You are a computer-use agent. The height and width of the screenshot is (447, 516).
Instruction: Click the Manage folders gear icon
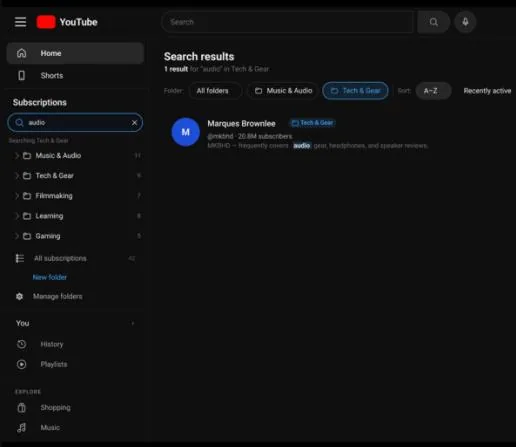click(x=19, y=296)
